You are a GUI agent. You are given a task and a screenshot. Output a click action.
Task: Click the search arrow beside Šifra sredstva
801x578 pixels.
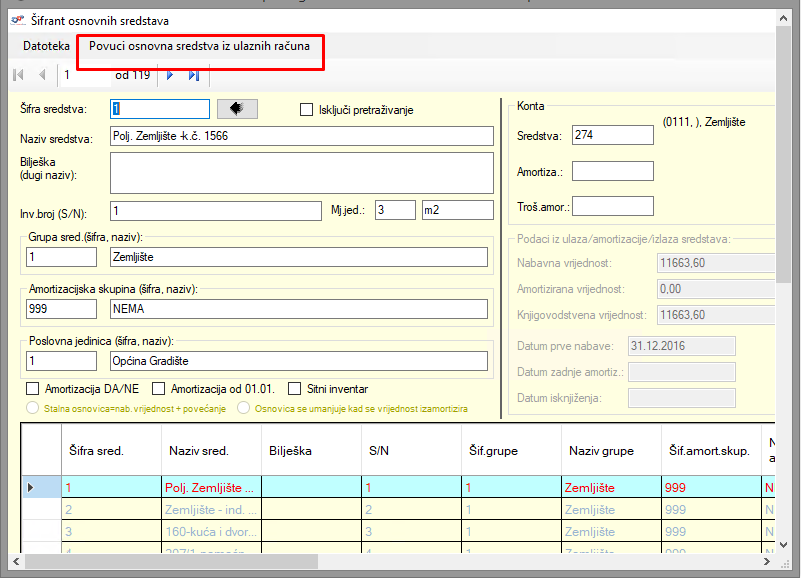[x=237, y=109]
